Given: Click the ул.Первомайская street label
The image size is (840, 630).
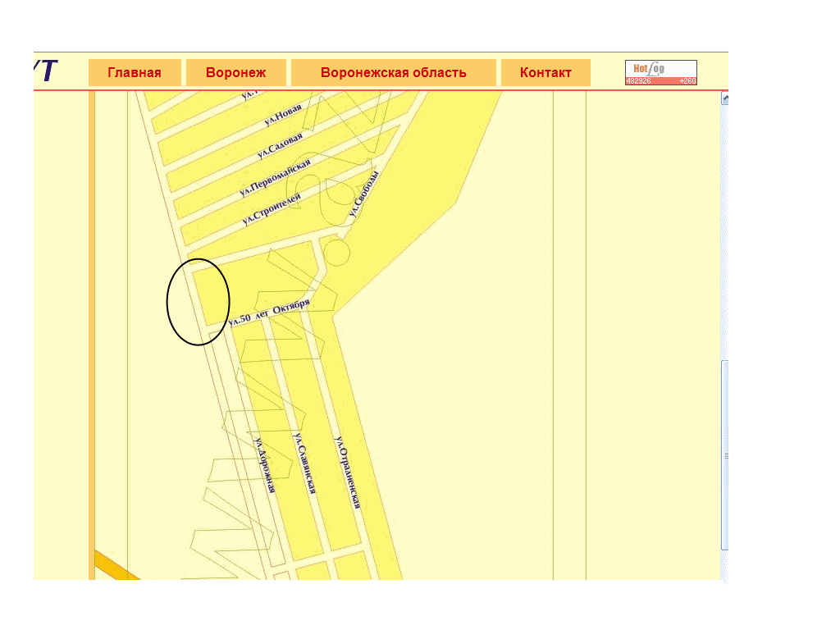Looking at the screenshot, I should 275,179.
